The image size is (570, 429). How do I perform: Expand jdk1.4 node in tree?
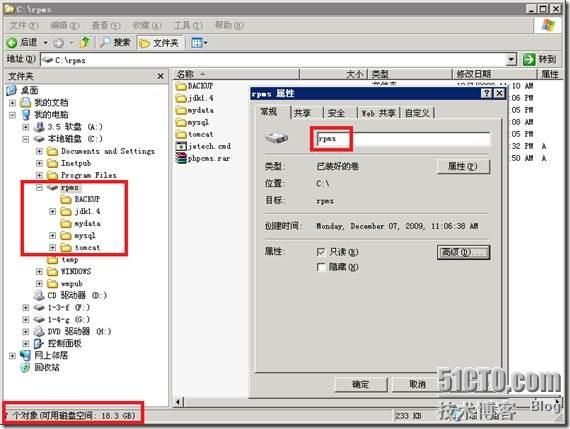coord(53,211)
